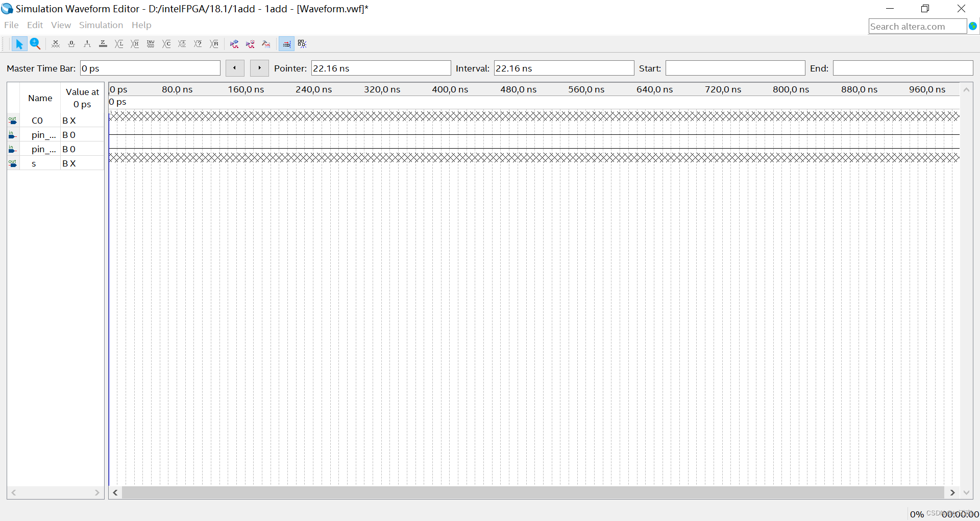Select the second pin_ input signal
Viewport: 980px width, 521px height.
tap(56, 149)
